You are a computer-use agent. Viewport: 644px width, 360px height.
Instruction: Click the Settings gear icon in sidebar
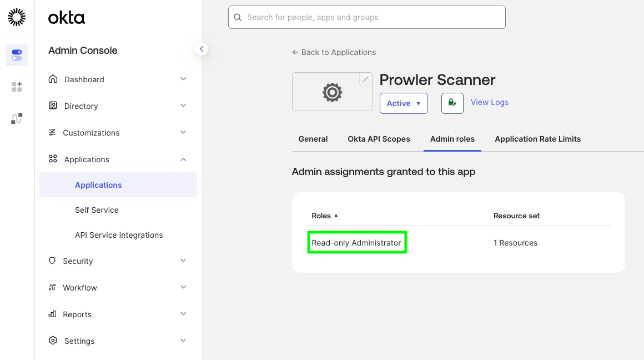pyautogui.click(x=53, y=340)
